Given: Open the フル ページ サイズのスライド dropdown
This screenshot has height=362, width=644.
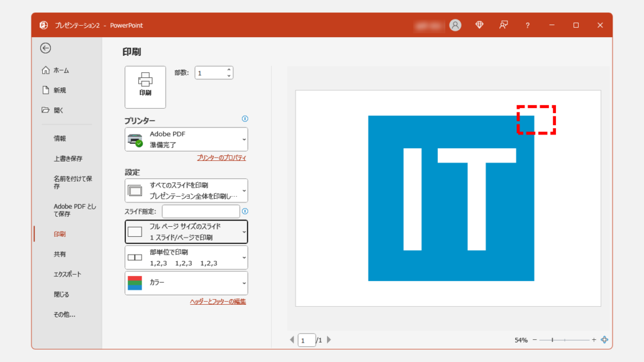Looking at the screenshot, I should 186,231.
